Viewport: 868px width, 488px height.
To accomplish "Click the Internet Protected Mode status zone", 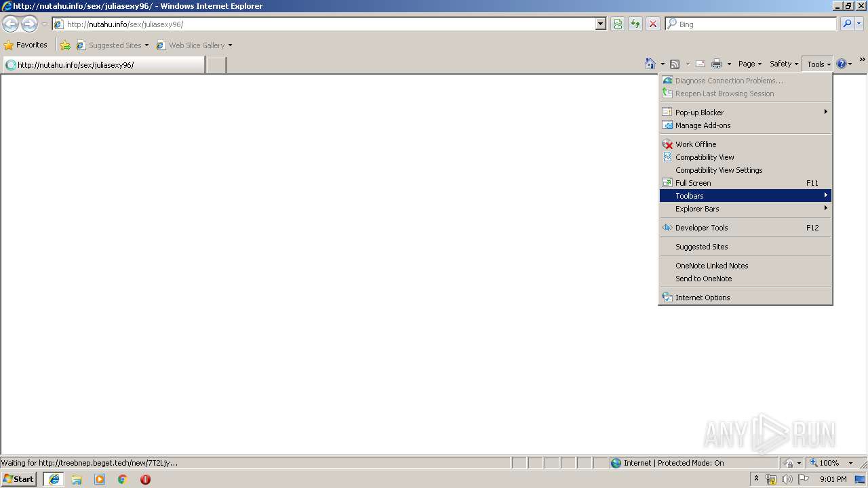I will (694, 463).
